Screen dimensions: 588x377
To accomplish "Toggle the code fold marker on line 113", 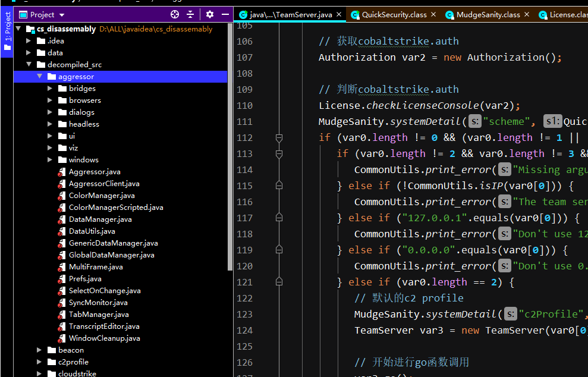I will (279, 154).
